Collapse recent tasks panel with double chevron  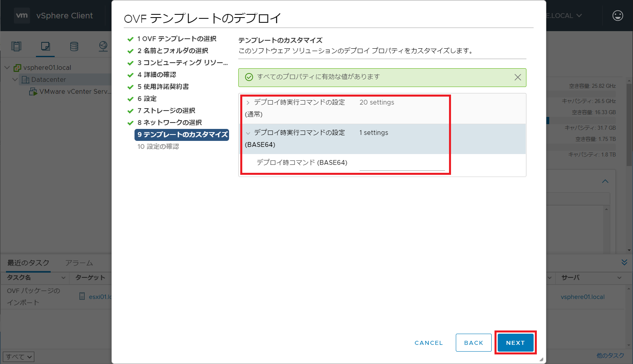(x=624, y=262)
